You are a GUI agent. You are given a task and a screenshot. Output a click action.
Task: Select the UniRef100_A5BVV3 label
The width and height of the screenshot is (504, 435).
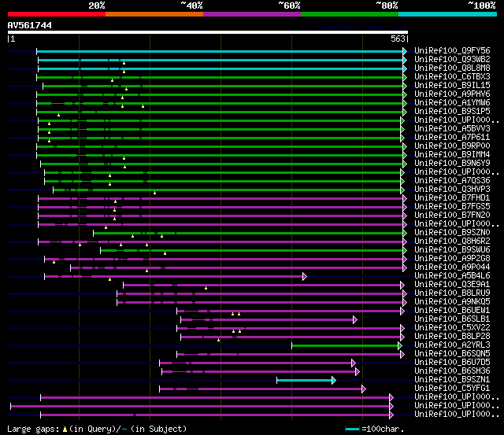coord(452,129)
